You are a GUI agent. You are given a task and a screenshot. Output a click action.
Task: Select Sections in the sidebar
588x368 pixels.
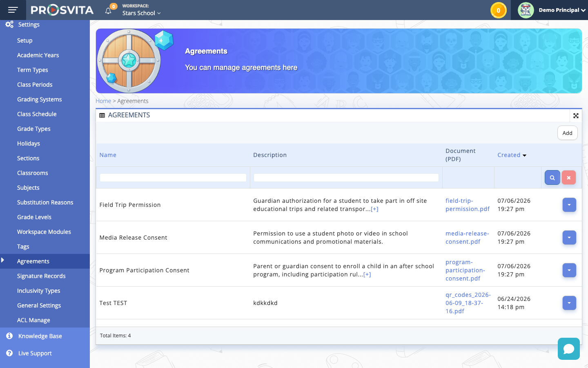(x=28, y=158)
